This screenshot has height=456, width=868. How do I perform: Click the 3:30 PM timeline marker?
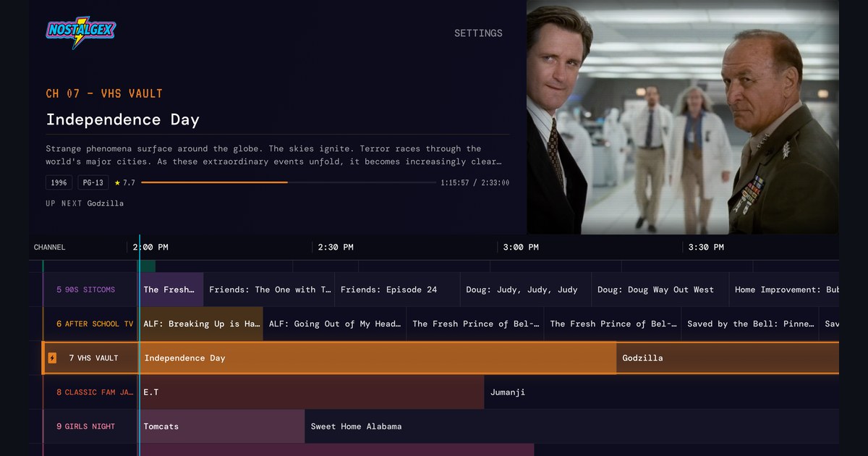(706, 248)
